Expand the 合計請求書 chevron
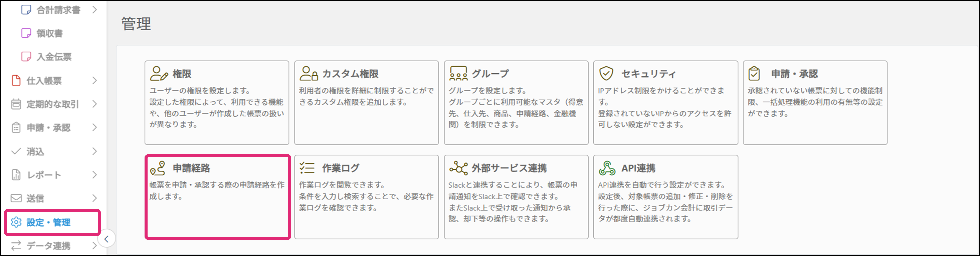 pos(95,9)
